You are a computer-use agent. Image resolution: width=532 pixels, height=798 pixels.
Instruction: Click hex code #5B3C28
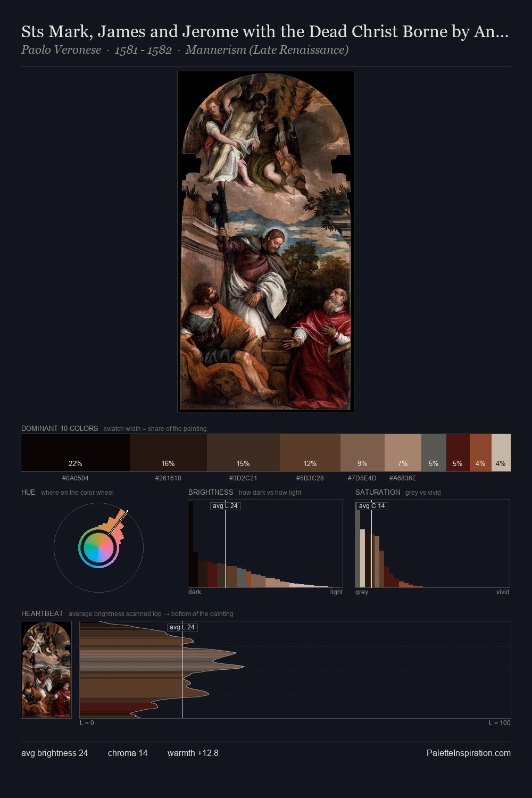coord(310,478)
